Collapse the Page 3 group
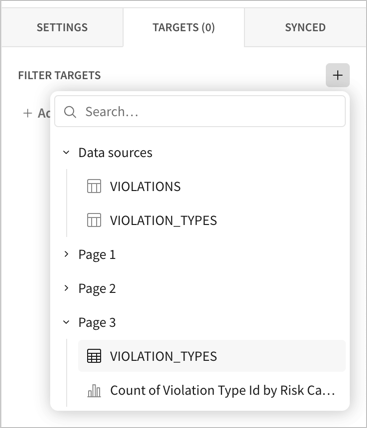Screen dimensions: 367x428 [66, 322]
